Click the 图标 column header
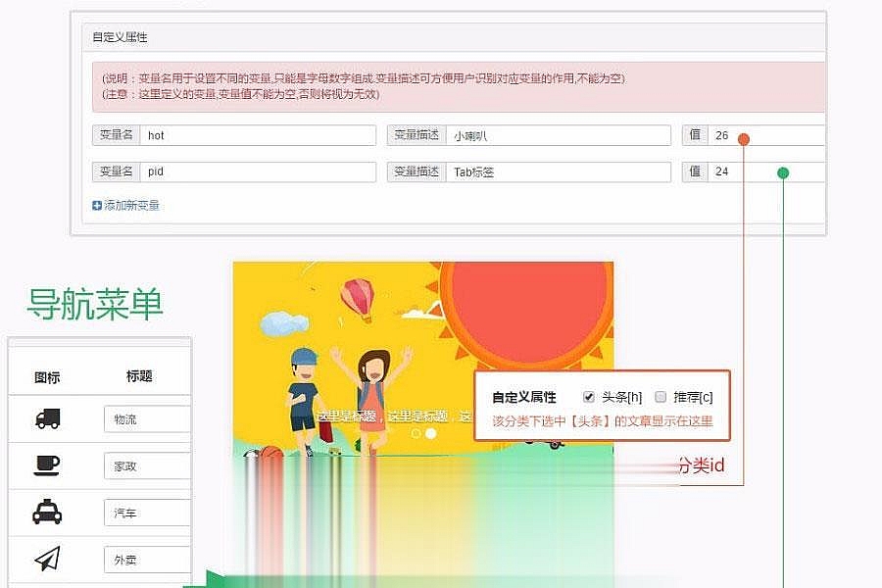 coord(47,377)
